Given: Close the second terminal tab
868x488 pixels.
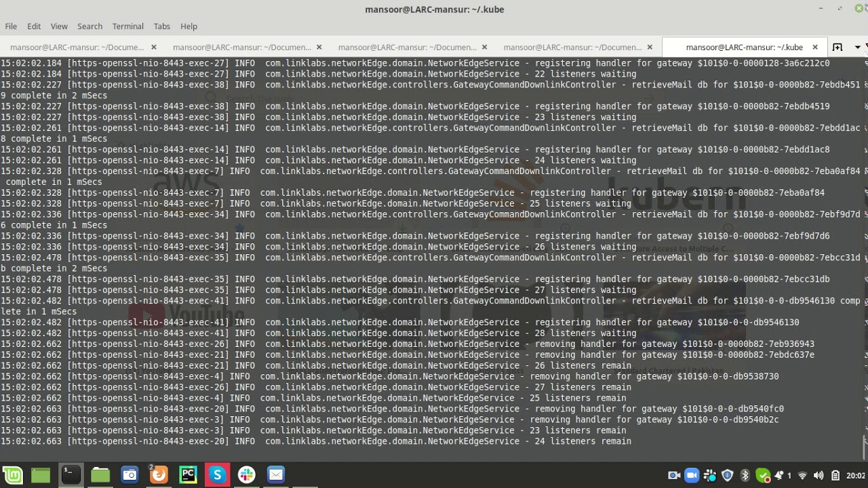Looking at the screenshot, I should (x=319, y=47).
